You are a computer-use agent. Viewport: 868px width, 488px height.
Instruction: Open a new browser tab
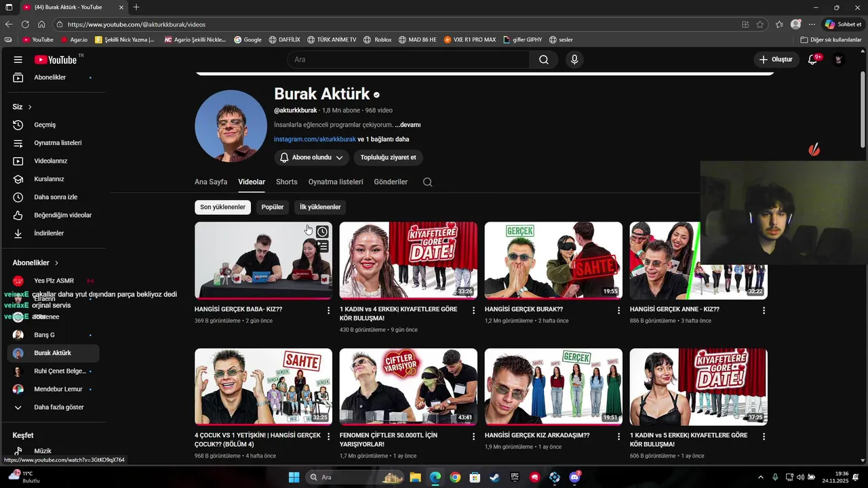coord(136,7)
